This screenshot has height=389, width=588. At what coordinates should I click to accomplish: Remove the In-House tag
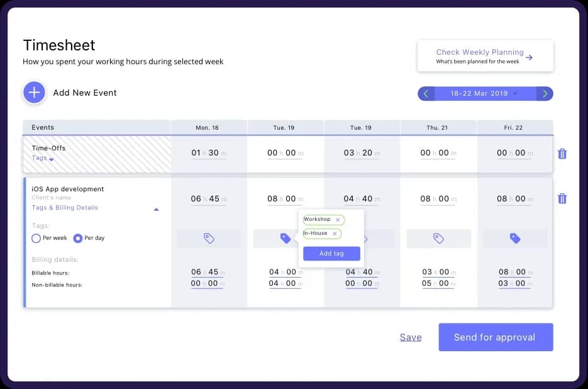[335, 234]
